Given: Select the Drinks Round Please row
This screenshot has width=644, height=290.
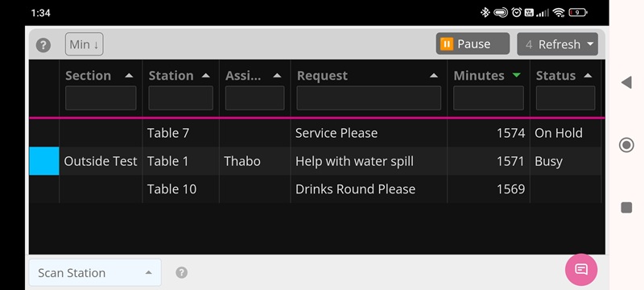Looking at the screenshot, I should (316, 189).
